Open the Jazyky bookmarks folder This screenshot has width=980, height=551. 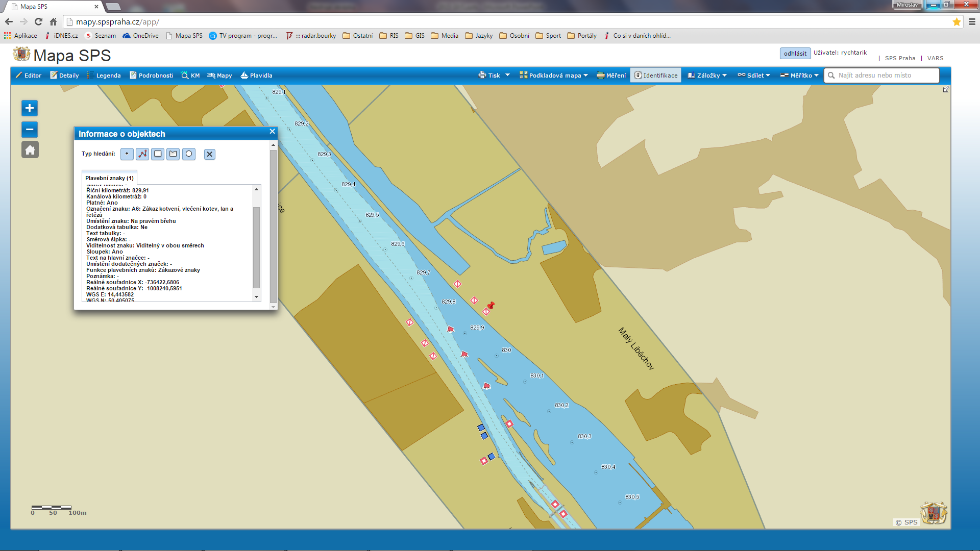coord(479,36)
